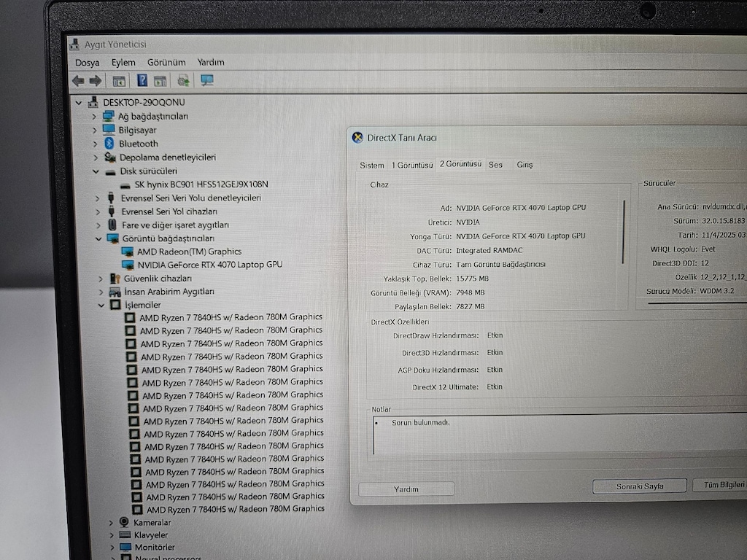Click the Klavyeler keyboard icon
747x560 pixels.
click(125, 534)
